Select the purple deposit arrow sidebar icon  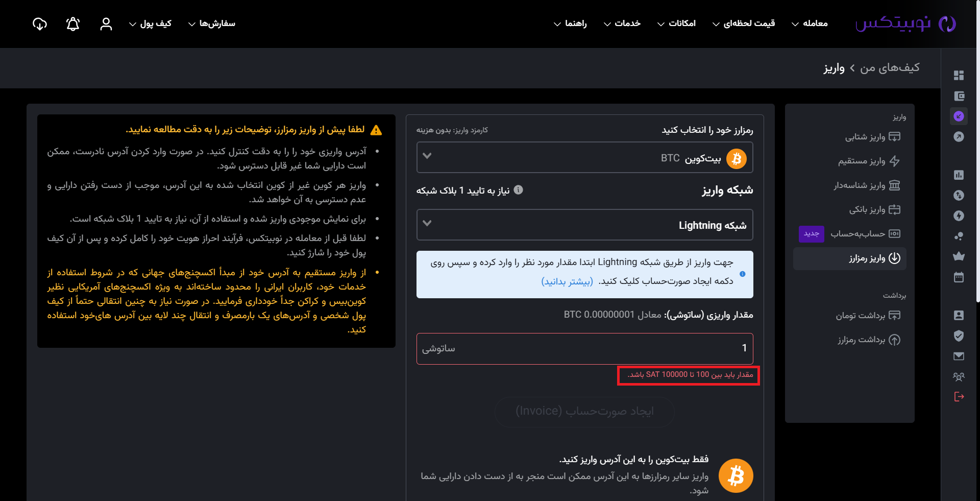(959, 116)
